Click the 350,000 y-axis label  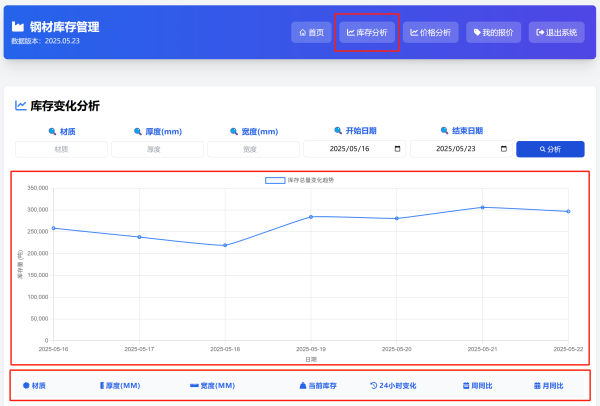pyautogui.click(x=38, y=188)
